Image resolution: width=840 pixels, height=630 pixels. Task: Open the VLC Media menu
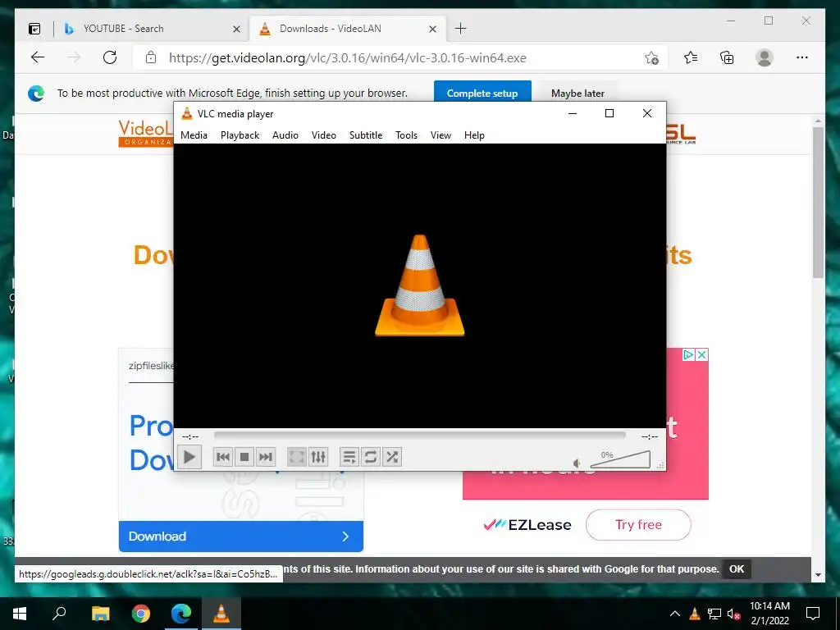[x=194, y=135]
